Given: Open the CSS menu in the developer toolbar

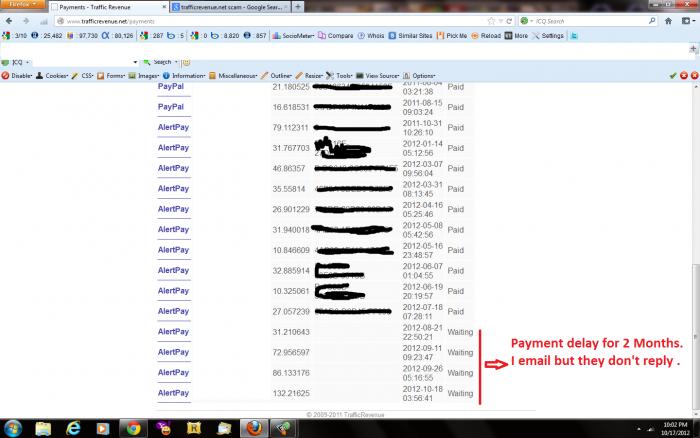Looking at the screenshot, I should pyautogui.click(x=83, y=76).
